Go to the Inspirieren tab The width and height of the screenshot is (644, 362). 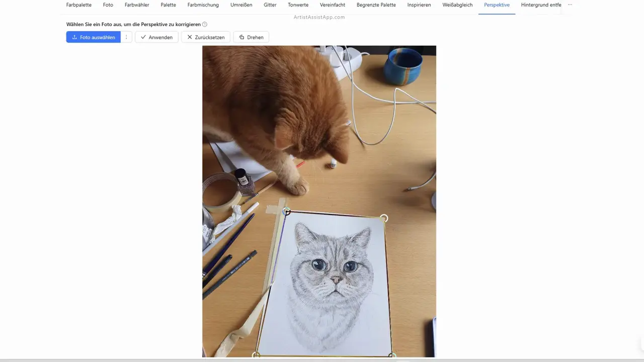(x=419, y=5)
